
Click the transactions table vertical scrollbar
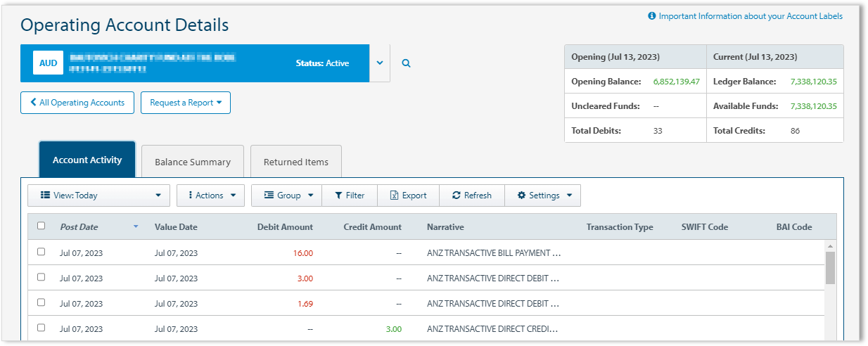pyautogui.click(x=830, y=268)
